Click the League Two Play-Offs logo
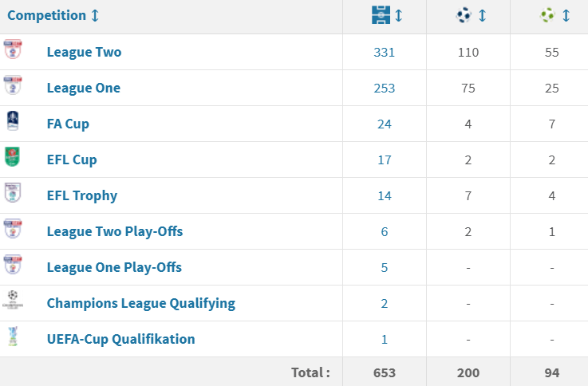Screen dimensions: 588x386 click(x=13, y=229)
